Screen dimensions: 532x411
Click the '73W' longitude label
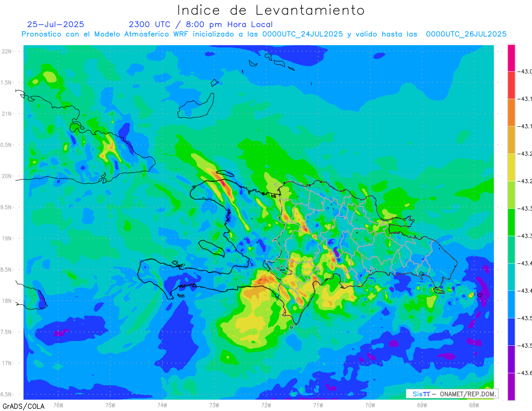point(214,405)
